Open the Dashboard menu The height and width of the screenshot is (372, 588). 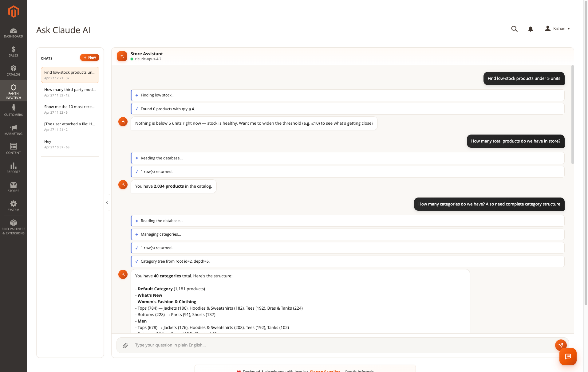coord(13,33)
